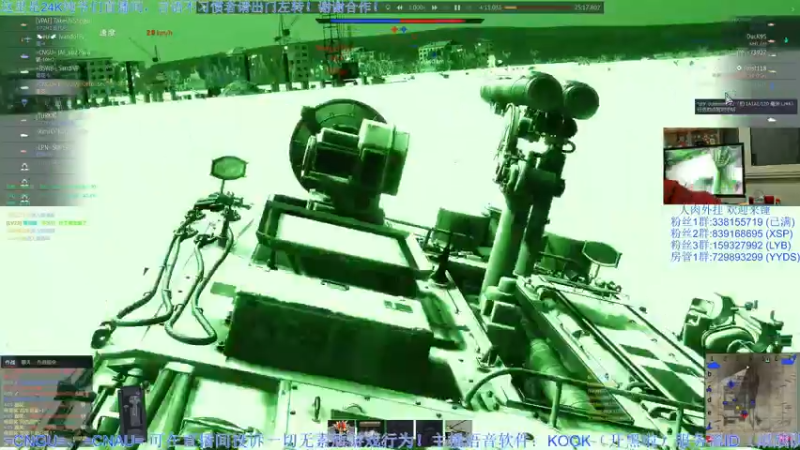Click fan group line 粉丝2群:839168695 (XSP)
Screen dimensions: 800x450
731,234
